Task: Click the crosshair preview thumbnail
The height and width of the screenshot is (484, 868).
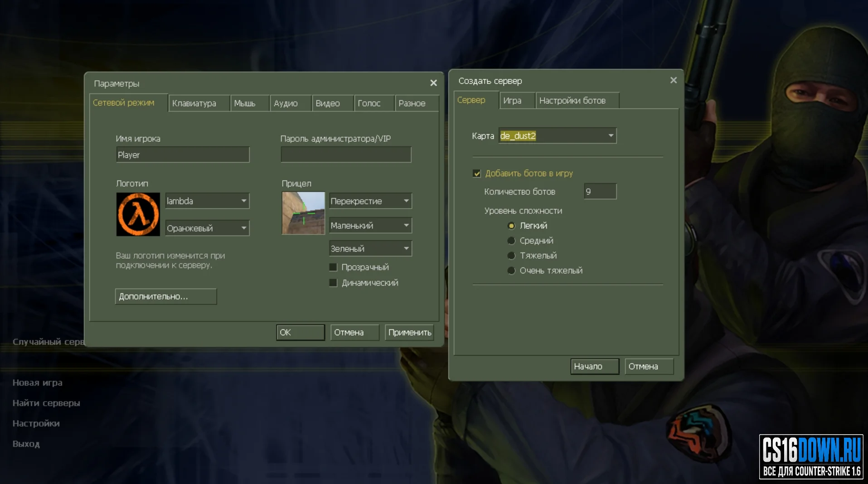Action: tap(303, 213)
